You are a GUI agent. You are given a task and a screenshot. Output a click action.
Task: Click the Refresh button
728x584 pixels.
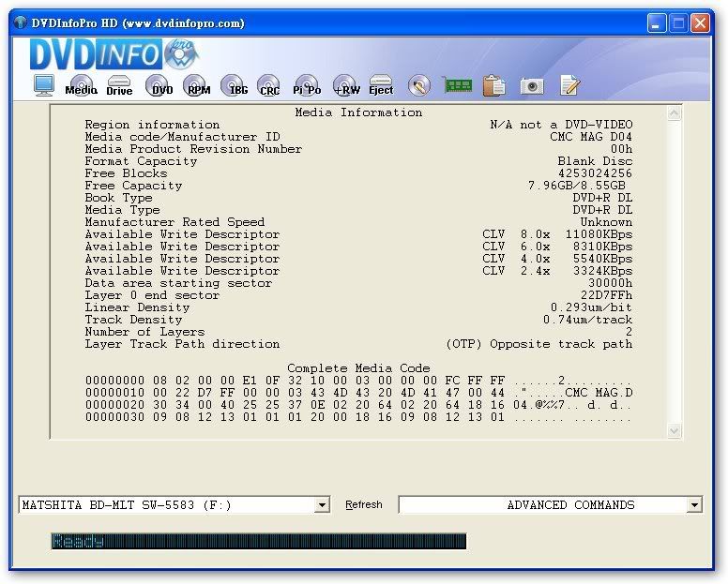tap(364, 504)
